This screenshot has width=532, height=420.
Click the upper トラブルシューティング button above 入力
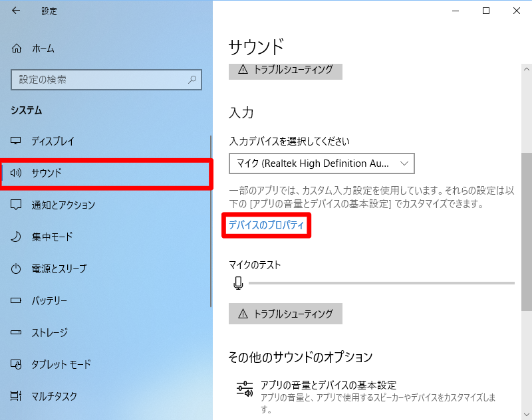click(285, 70)
